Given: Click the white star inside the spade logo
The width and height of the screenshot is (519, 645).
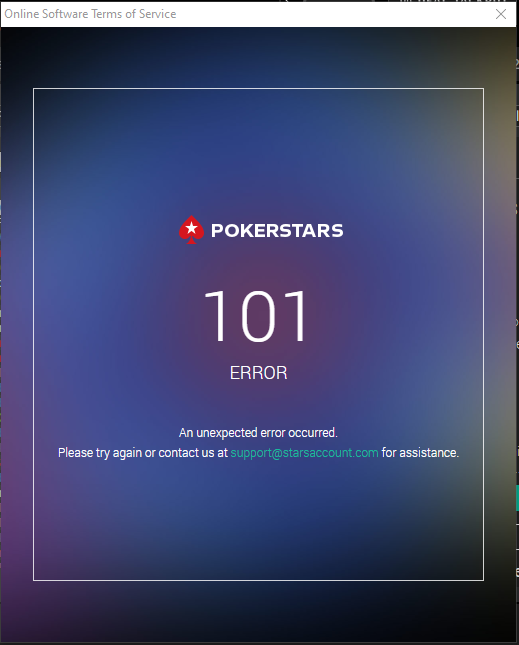Looking at the screenshot, I should [x=191, y=227].
